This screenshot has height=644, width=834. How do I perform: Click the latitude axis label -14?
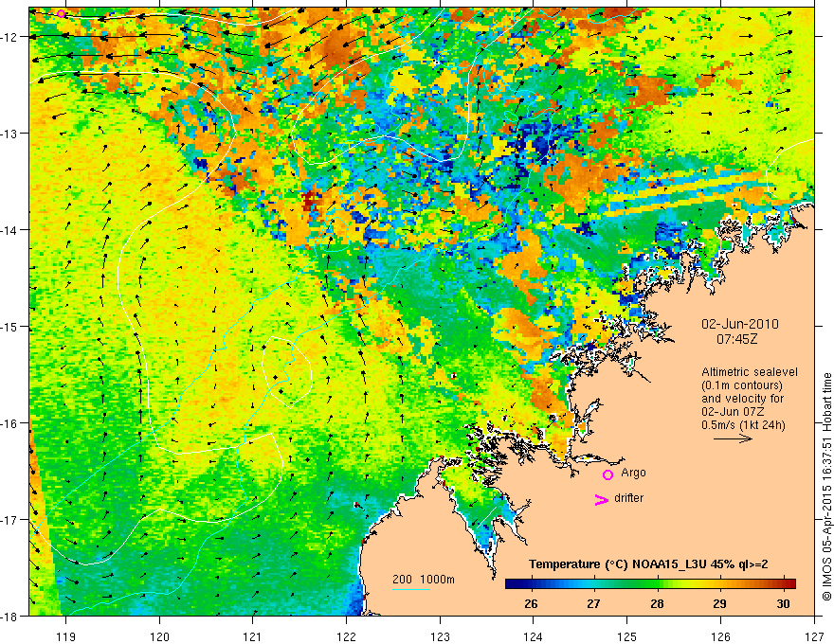coord(9,230)
